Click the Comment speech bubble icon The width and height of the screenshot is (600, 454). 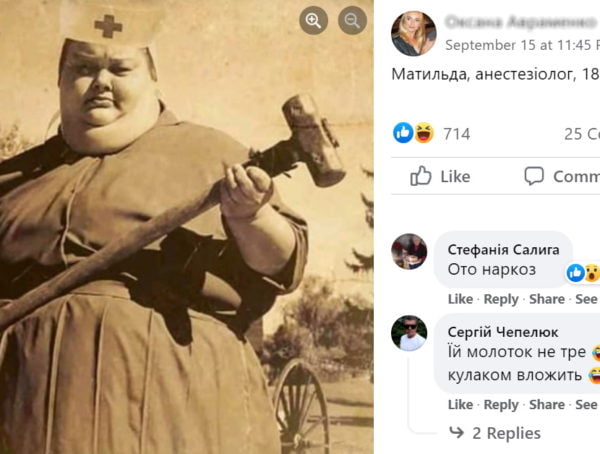[534, 176]
